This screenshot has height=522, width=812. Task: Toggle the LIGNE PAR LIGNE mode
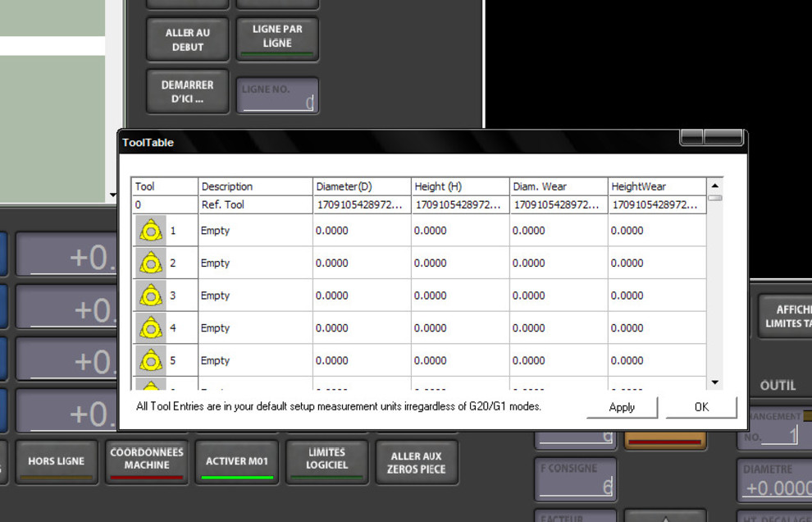(x=277, y=38)
